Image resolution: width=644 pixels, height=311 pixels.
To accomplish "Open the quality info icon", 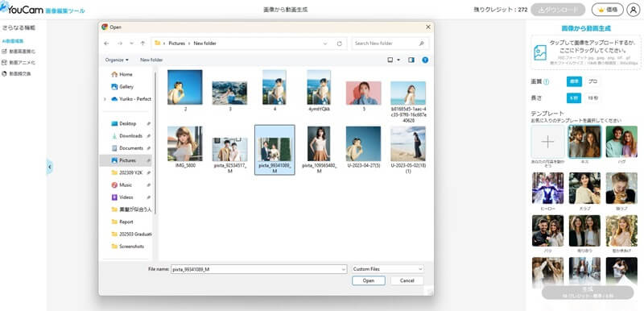I will (547, 82).
